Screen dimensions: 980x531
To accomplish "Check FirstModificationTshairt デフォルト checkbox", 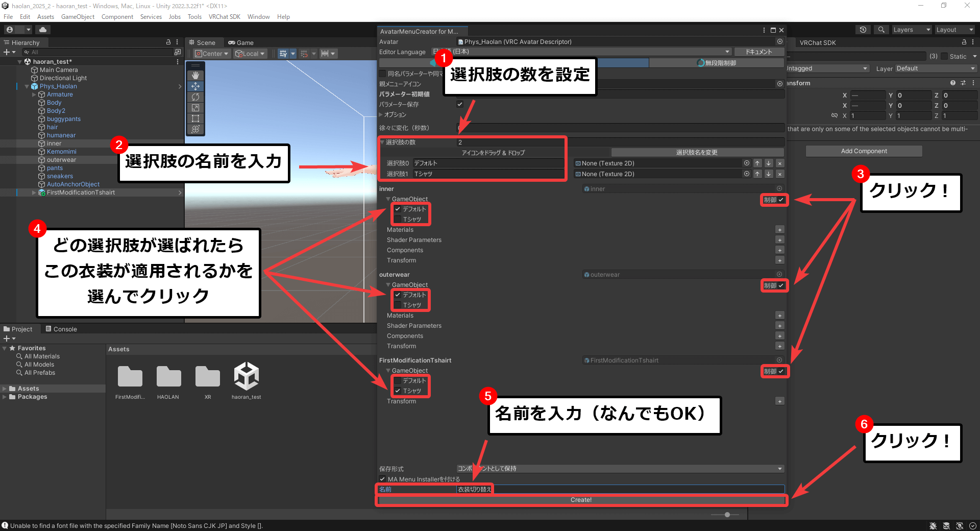I will [398, 380].
